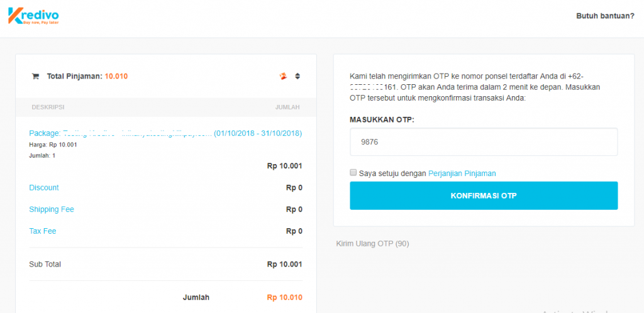This screenshot has width=644, height=313.
Task: Collapse the Total Pinjaman order summary
Action: coord(297,76)
